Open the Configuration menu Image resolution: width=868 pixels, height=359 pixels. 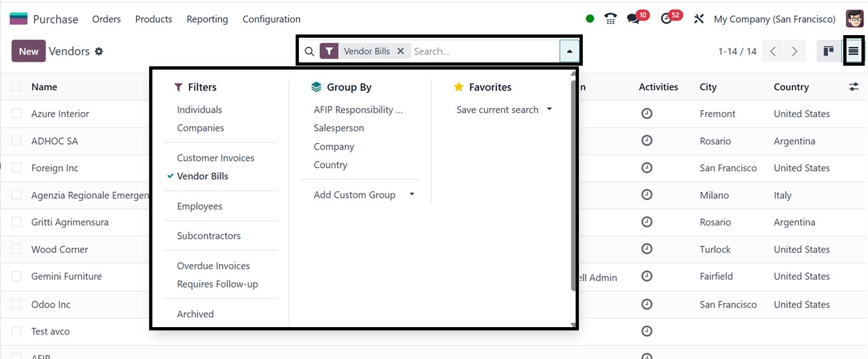click(x=271, y=19)
